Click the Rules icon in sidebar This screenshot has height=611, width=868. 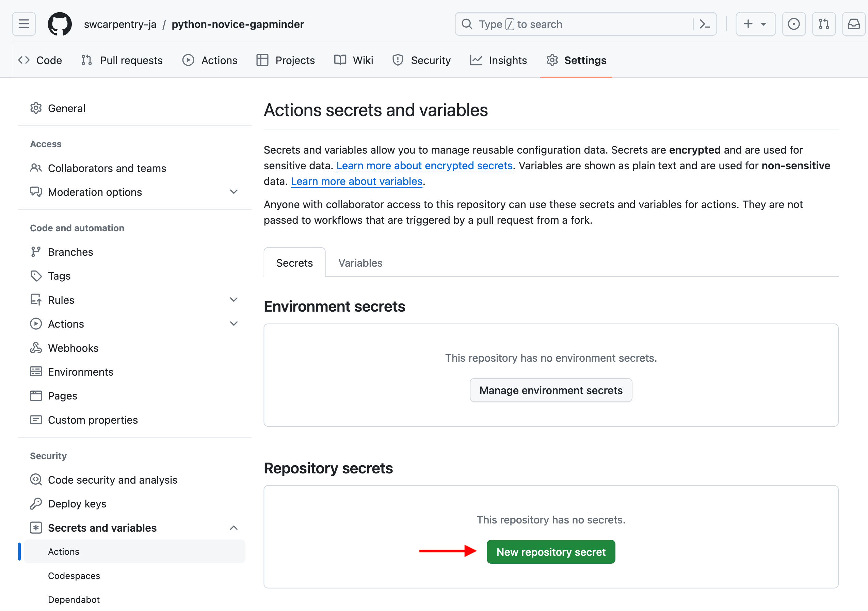point(36,300)
